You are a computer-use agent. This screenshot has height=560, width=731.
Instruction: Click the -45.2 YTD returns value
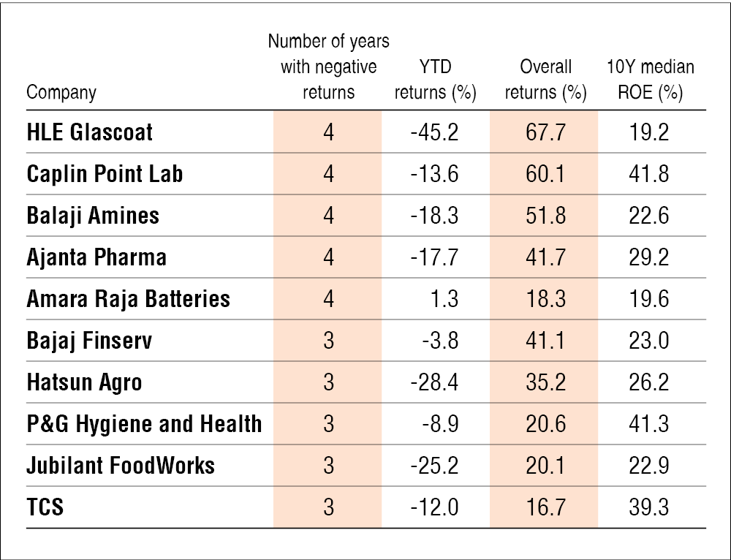point(435,132)
